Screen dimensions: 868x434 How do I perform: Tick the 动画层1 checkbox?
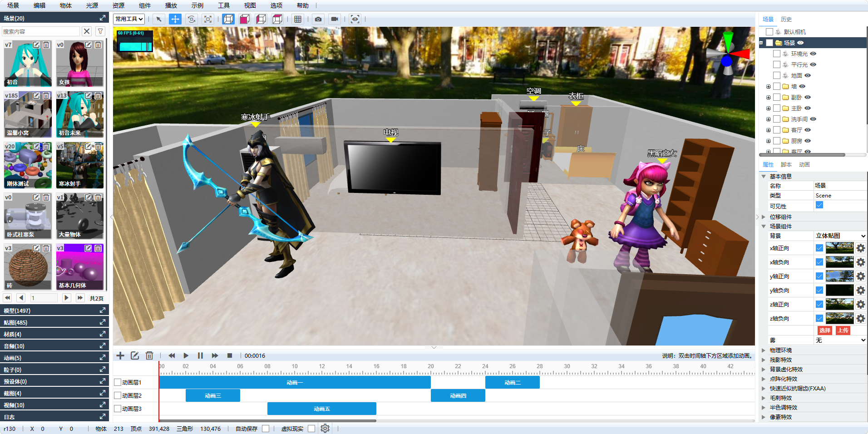118,382
